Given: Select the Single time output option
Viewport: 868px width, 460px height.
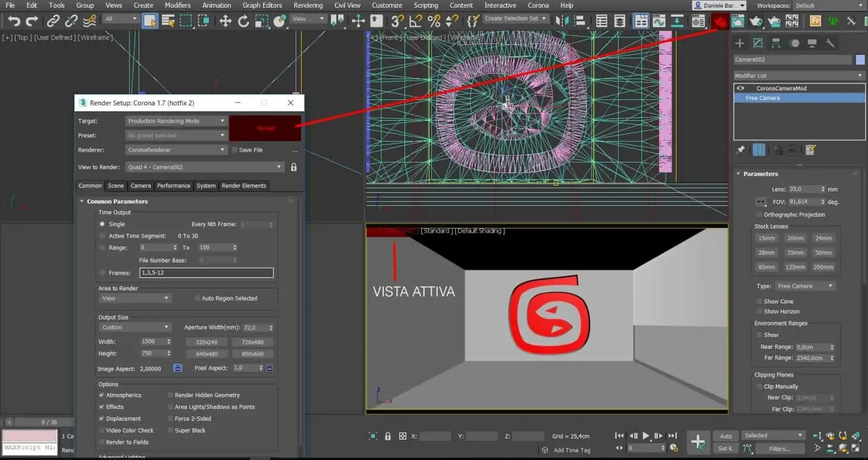Looking at the screenshot, I should click(102, 224).
